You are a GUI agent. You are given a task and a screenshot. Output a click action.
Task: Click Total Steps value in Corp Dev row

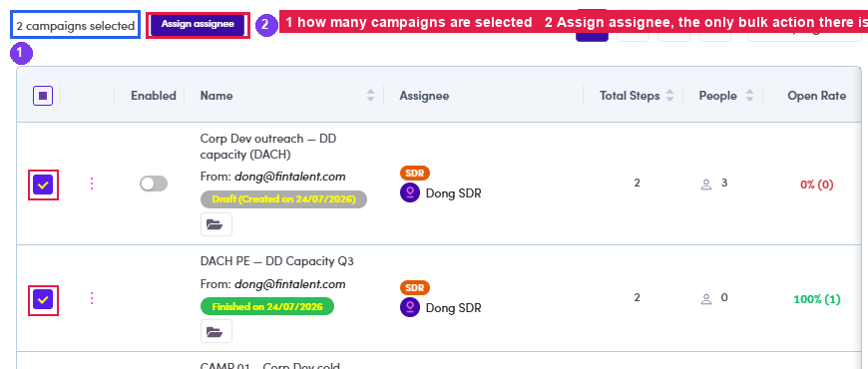coord(637,183)
